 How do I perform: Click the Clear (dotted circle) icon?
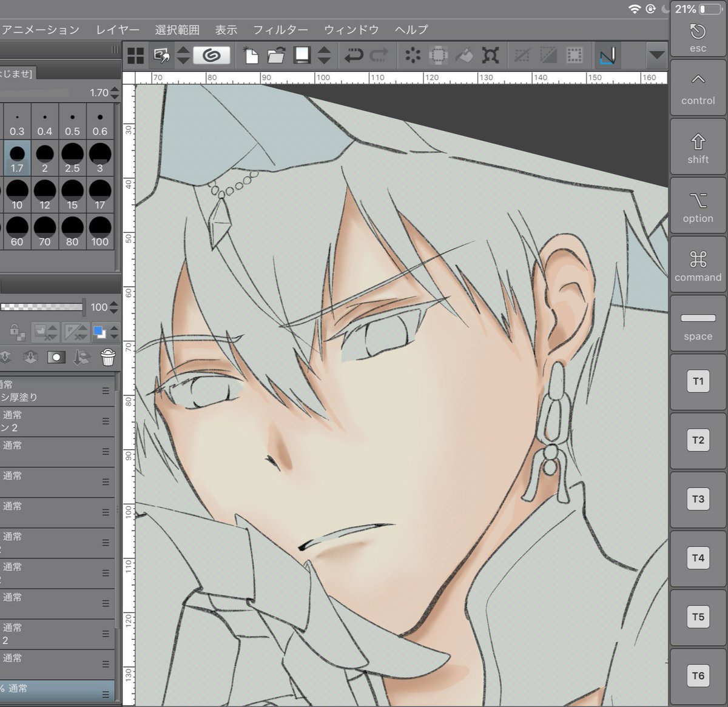coord(413,56)
